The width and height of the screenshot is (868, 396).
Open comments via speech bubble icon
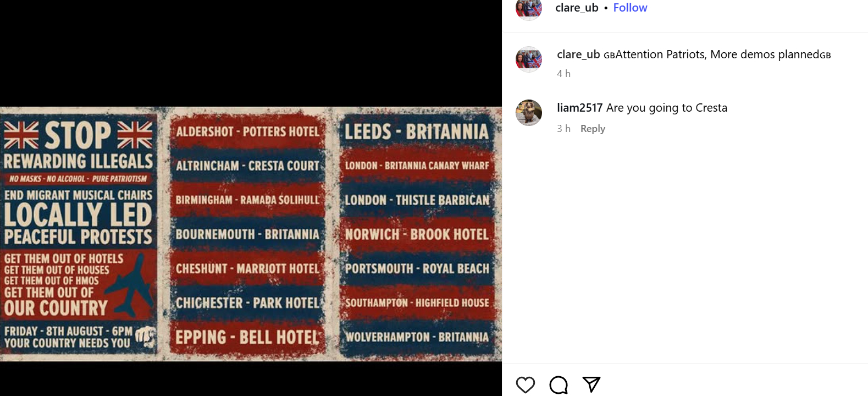559,384
